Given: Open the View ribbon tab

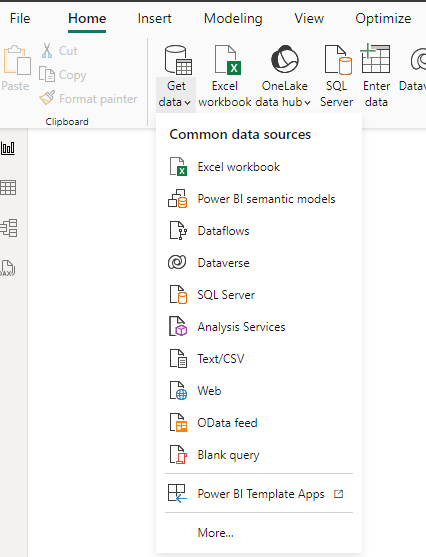Looking at the screenshot, I should coord(309,18).
